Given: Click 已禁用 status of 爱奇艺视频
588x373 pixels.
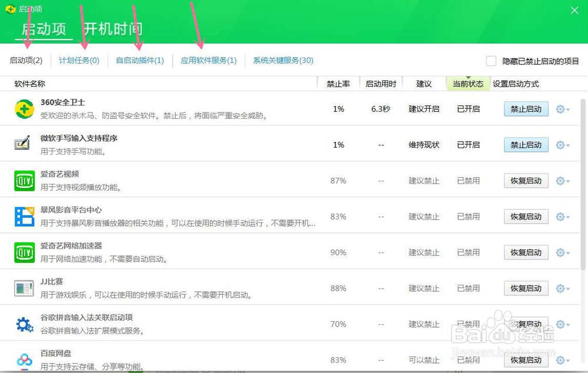Looking at the screenshot, I should coord(469,181).
